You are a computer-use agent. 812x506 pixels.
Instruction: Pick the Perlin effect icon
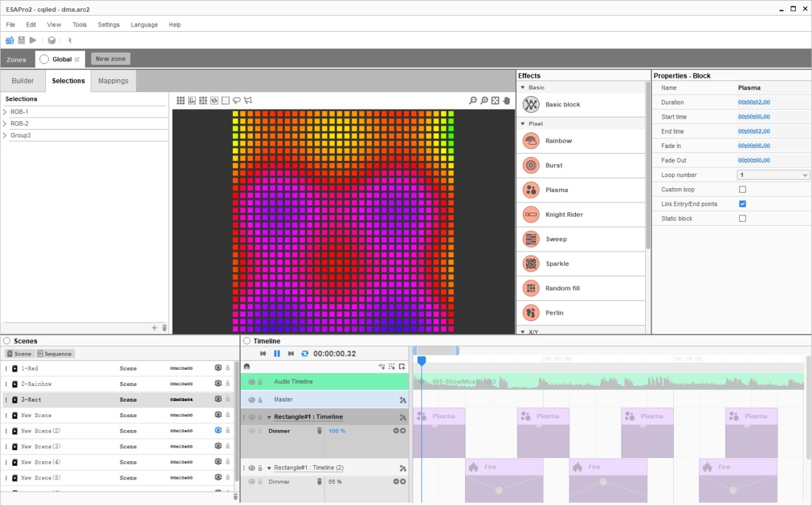(x=531, y=313)
